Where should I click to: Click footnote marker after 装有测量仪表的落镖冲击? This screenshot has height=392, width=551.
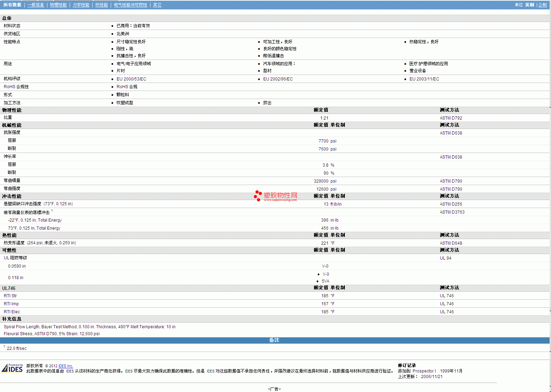52,211
